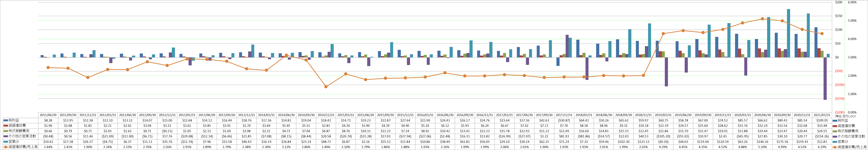Viewport: 868px width, 150px height.
Task: Click the ($11.74) operating cash flow cell
Action: click(187, 142)
